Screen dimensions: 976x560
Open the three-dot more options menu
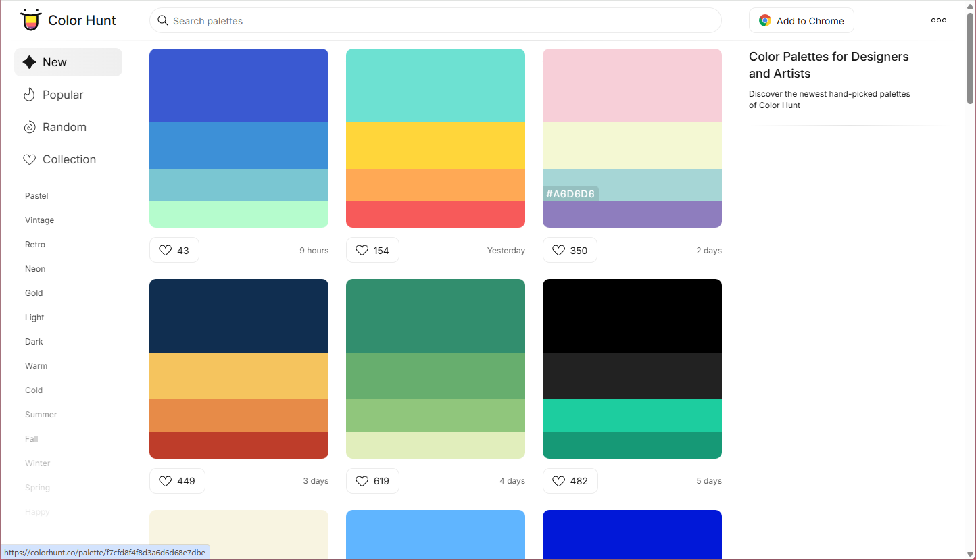pyautogui.click(x=938, y=20)
